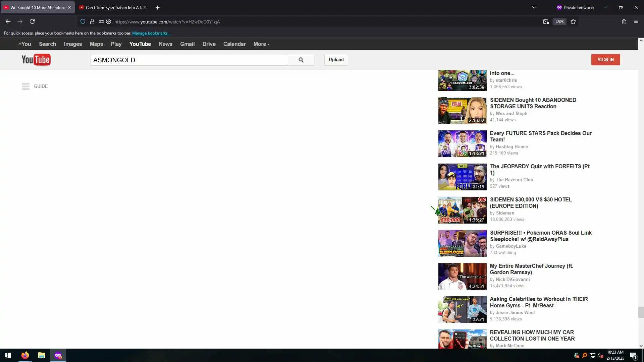The width and height of the screenshot is (644, 362).
Task: Click the search magnifier button
Action: coord(301,60)
